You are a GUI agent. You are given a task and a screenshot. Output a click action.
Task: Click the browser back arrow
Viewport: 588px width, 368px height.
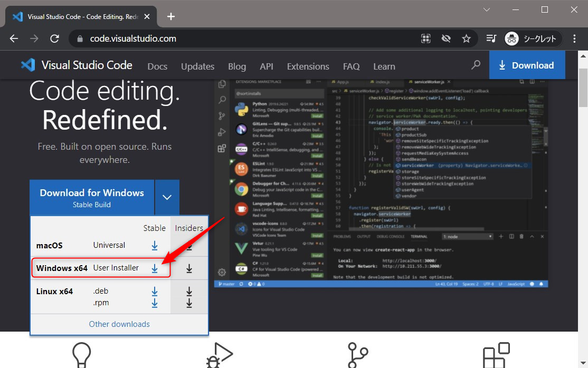tap(14, 38)
